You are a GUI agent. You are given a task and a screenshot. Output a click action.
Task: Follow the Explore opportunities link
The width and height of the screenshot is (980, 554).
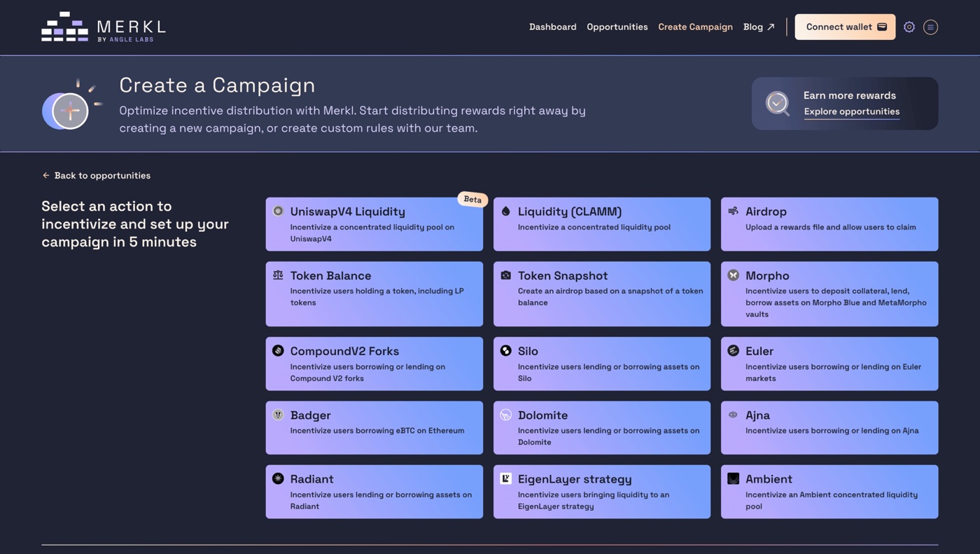click(x=851, y=111)
